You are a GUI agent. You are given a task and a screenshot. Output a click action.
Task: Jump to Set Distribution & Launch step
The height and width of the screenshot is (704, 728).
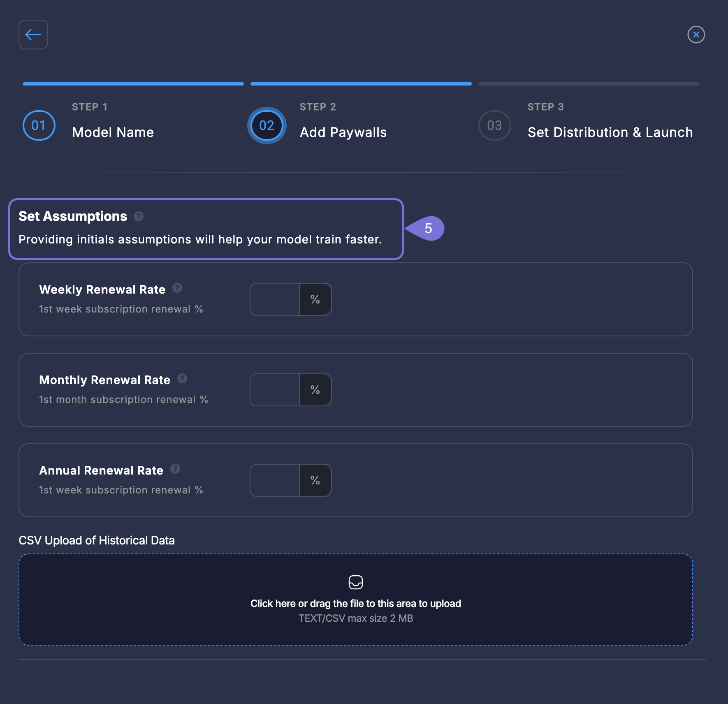610,132
